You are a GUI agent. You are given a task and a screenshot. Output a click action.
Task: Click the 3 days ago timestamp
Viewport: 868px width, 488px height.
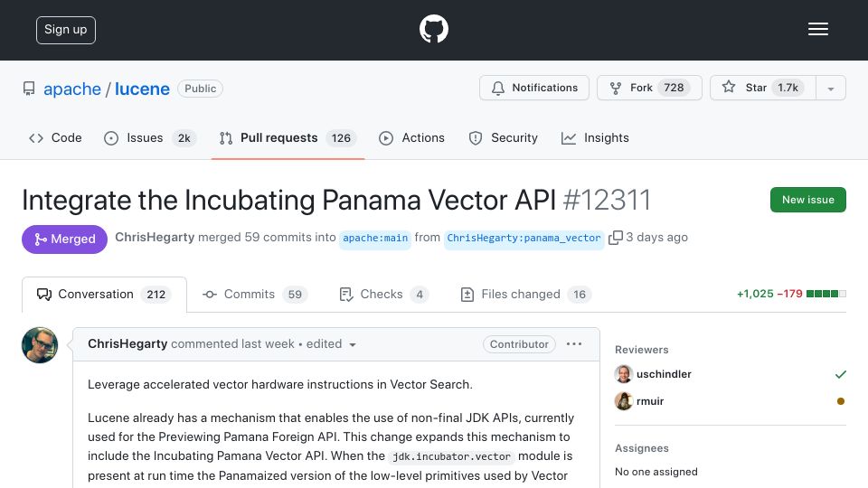point(656,238)
